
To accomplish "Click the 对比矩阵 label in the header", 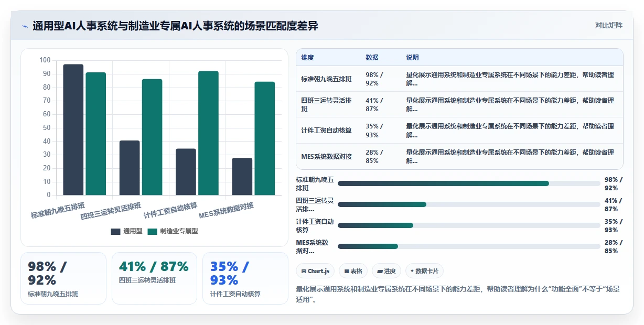I will [608, 26].
